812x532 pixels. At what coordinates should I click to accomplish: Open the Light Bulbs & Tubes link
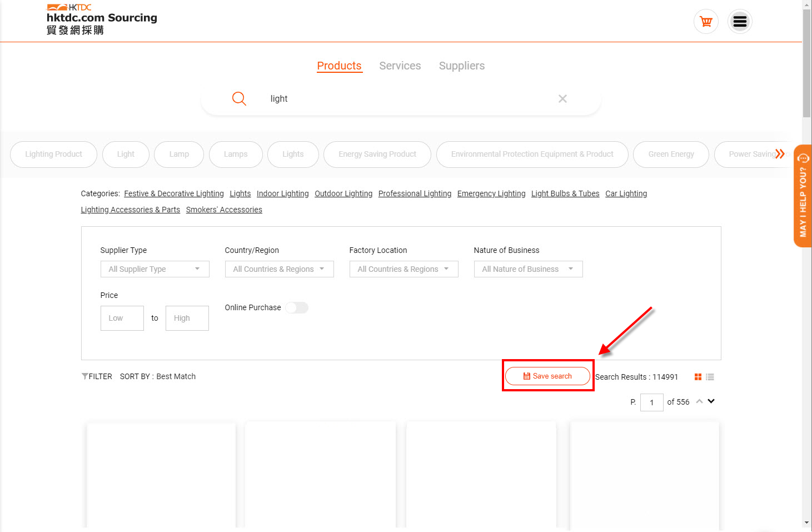565,193
